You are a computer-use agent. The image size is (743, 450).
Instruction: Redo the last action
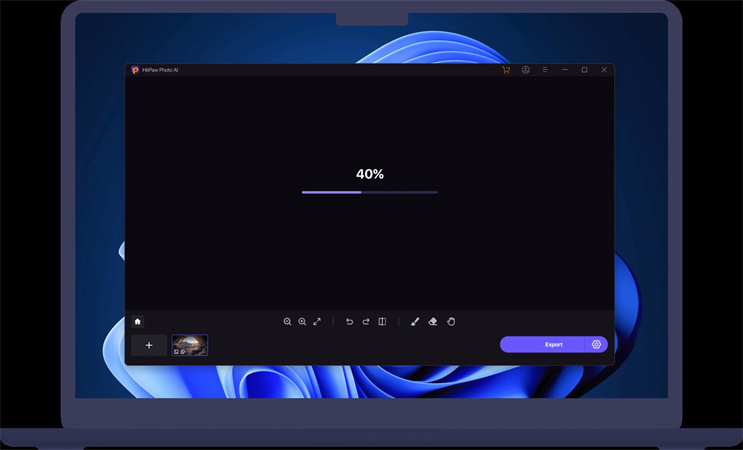pos(366,322)
